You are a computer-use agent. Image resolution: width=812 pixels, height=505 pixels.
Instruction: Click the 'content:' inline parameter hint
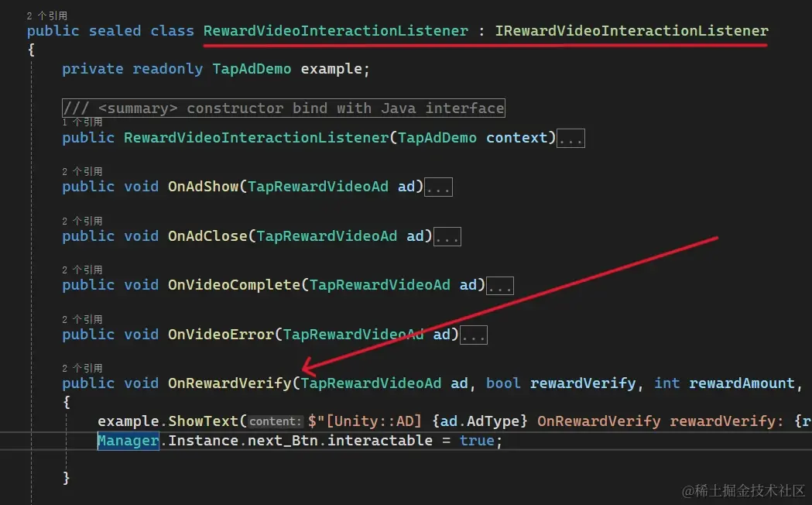[275, 421]
